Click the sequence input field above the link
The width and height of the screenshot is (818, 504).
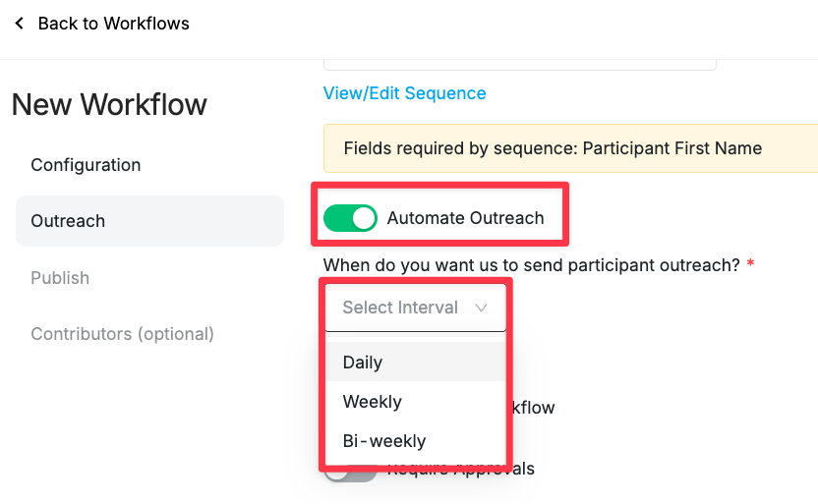coord(519,65)
